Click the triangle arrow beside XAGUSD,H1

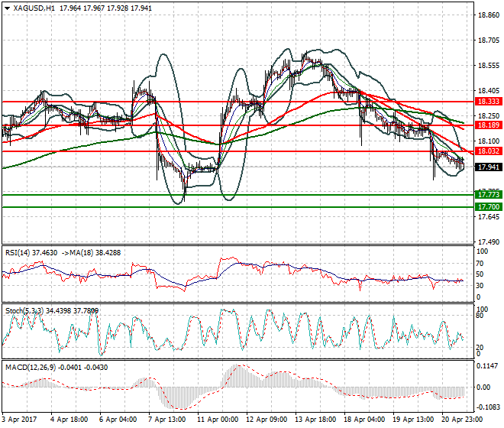7,8
